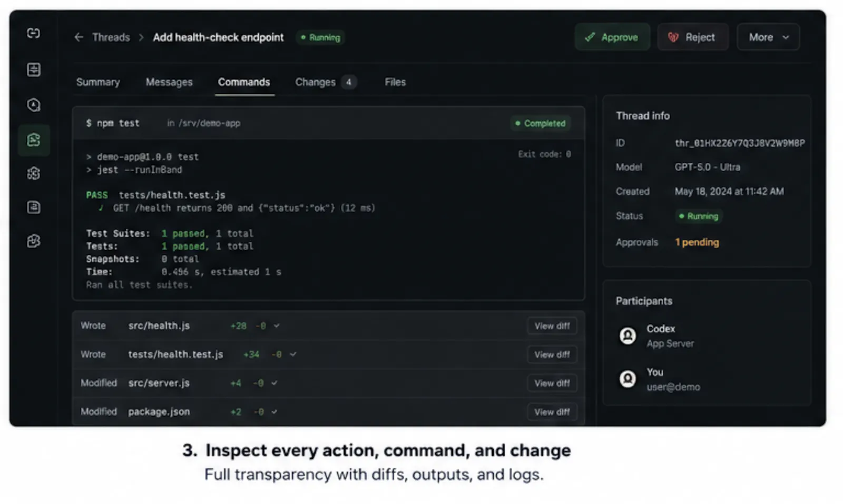
Task: Click the Codex participant avatar
Action: coord(628,335)
